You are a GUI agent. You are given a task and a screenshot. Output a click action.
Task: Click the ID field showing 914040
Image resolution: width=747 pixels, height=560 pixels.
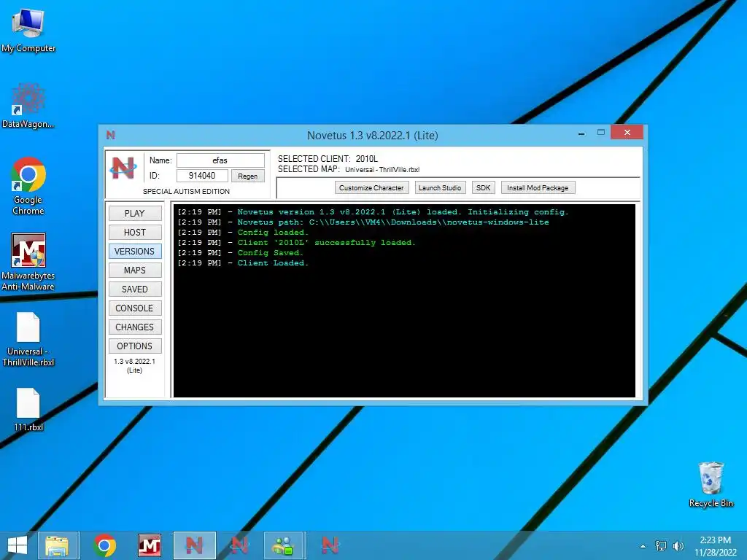[202, 176]
